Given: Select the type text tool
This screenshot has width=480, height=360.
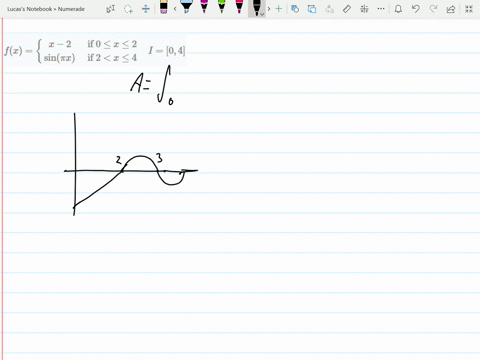Looking at the screenshot, I should [x=110, y=9].
